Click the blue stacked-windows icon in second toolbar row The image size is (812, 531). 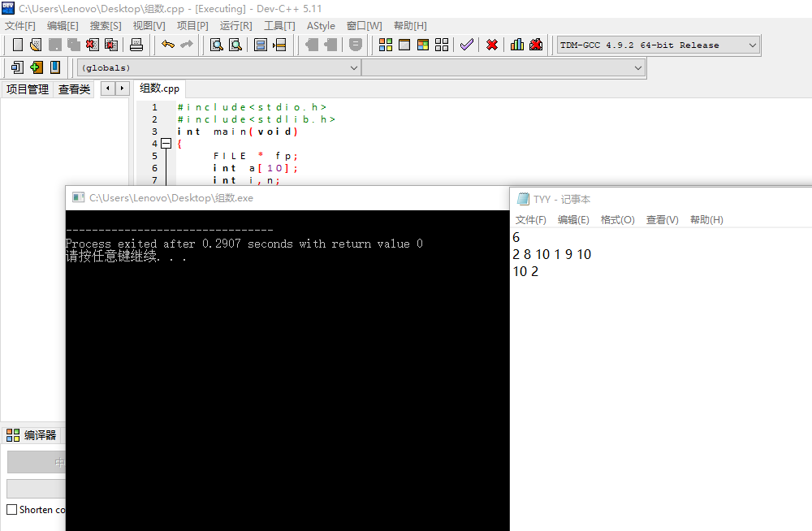coord(17,67)
